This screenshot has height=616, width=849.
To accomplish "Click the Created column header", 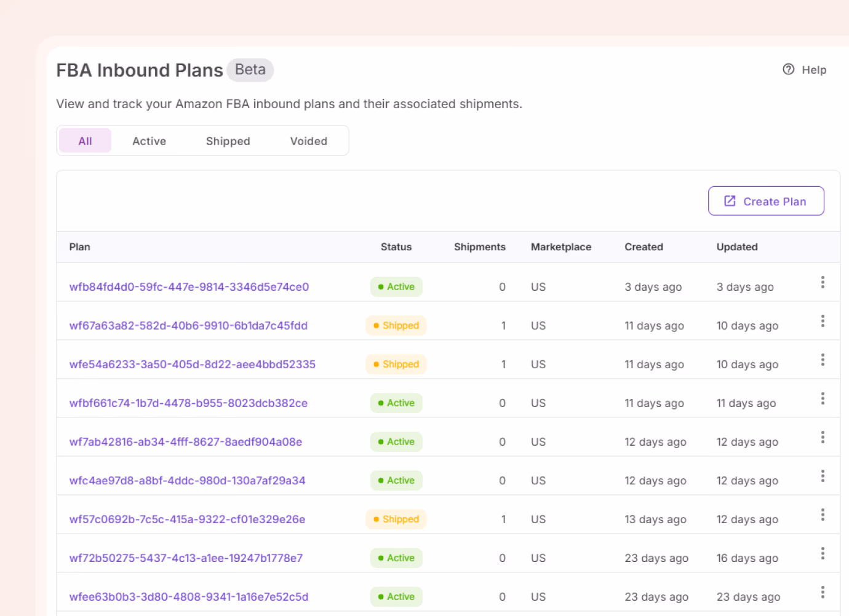I will pyautogui.click(x=644, y=247).
